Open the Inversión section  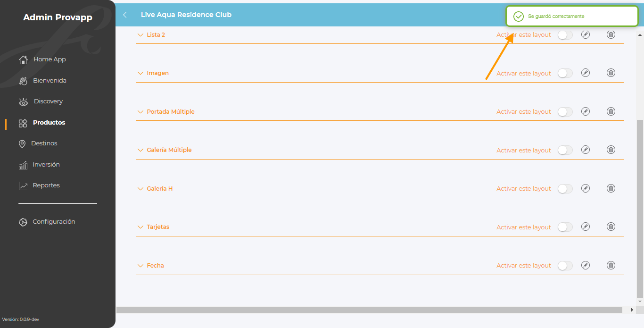point(46,165)
